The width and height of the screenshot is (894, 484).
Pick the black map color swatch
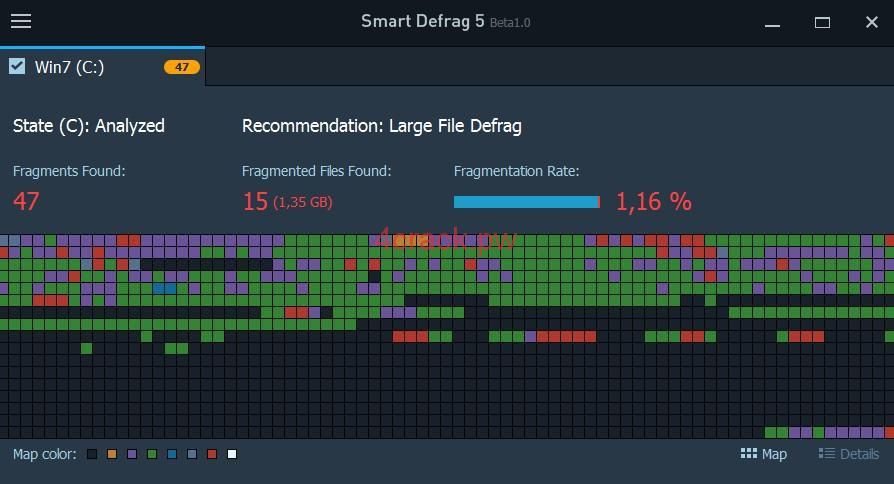coord(92,454)
